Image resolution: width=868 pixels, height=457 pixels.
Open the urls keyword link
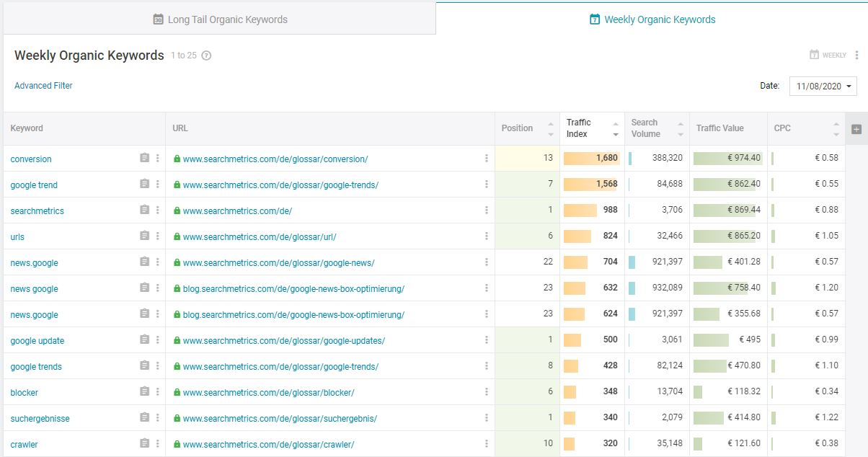pyautogui.click(x=17, y=237)
